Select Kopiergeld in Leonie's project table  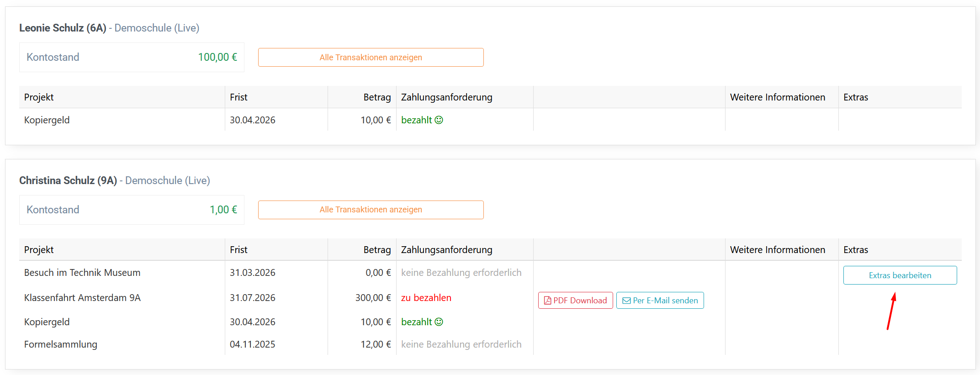pos(47,120)
